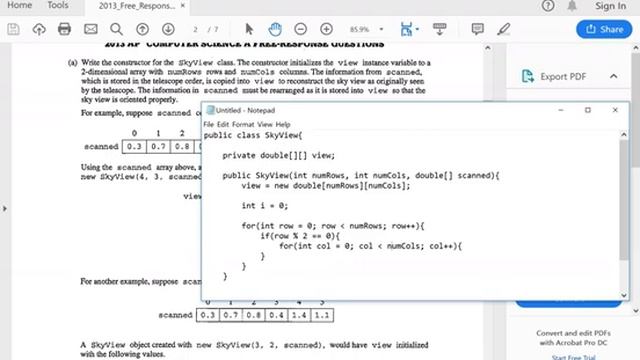Zoom out with minus icon
Screen dimensions: 640x360
pyautogui.click(x=301, y=29)
